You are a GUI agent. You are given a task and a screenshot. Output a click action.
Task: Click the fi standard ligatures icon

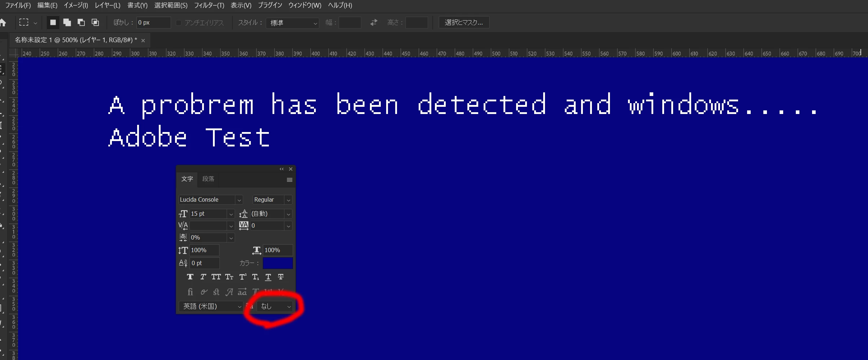click(190, 291)
